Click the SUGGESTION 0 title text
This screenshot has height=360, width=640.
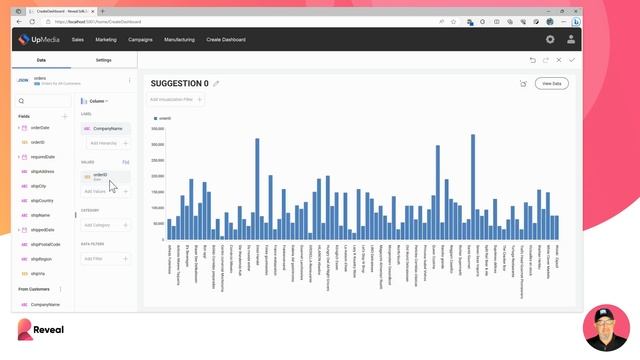coord(180,84)
